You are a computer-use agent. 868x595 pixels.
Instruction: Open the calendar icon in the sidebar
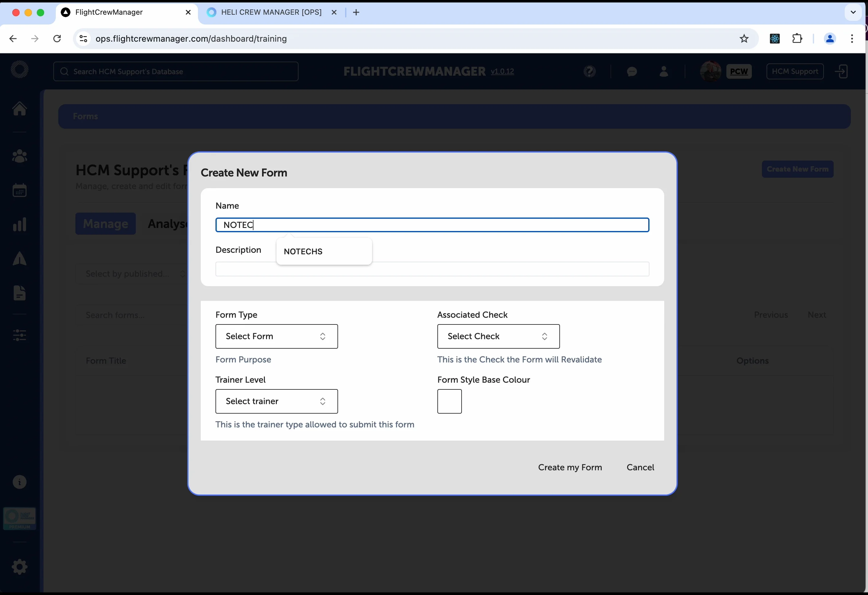pos(19,190)
